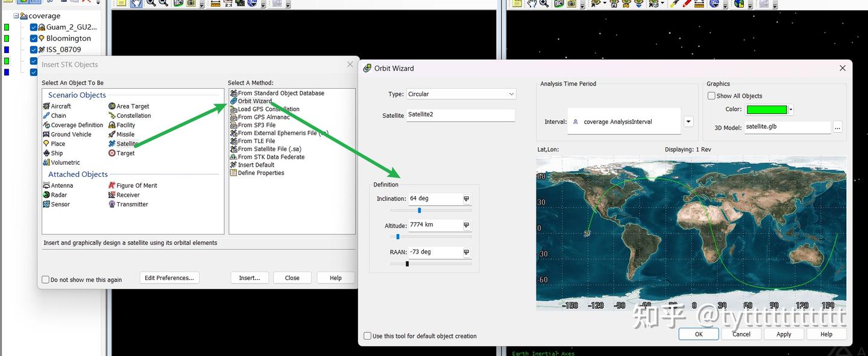Choose the Chain object type
This screenshot has width=868, height=356.
click(x=55, y=116)
